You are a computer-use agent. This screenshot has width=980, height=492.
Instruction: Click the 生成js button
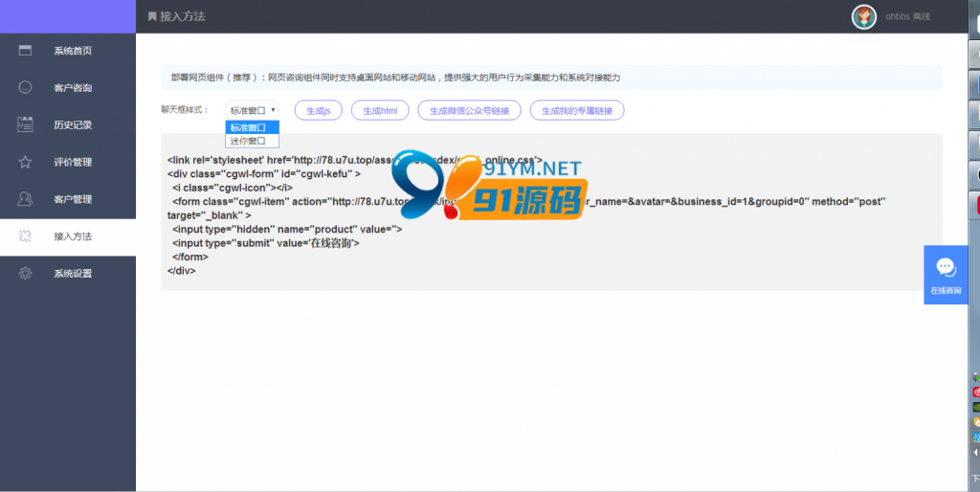tap(318, 111)
